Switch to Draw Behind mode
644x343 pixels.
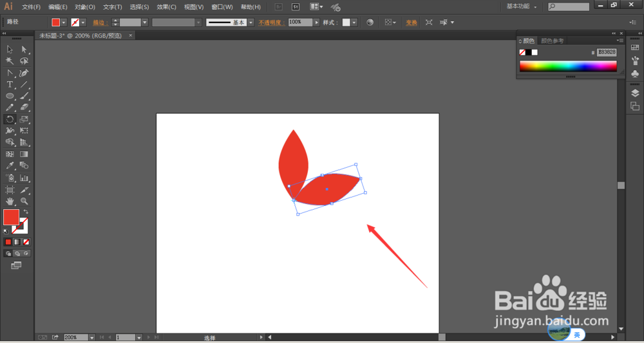(17, 254)
